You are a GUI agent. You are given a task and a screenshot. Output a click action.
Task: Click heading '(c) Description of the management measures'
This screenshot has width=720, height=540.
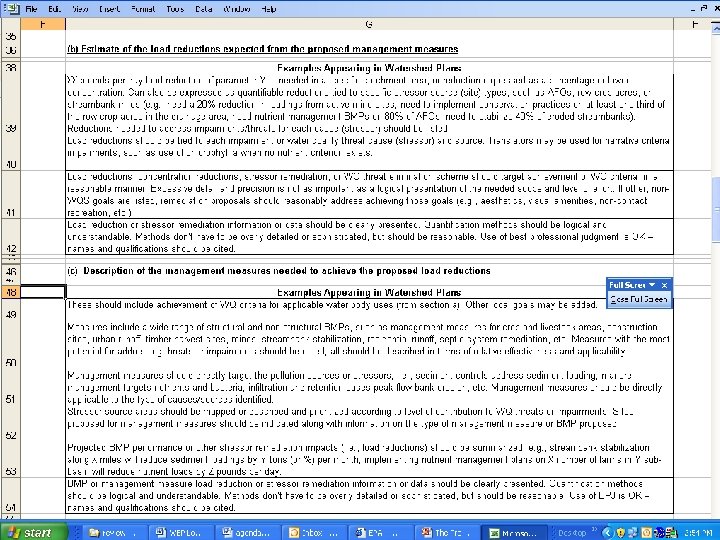click(x=279, y=271)
